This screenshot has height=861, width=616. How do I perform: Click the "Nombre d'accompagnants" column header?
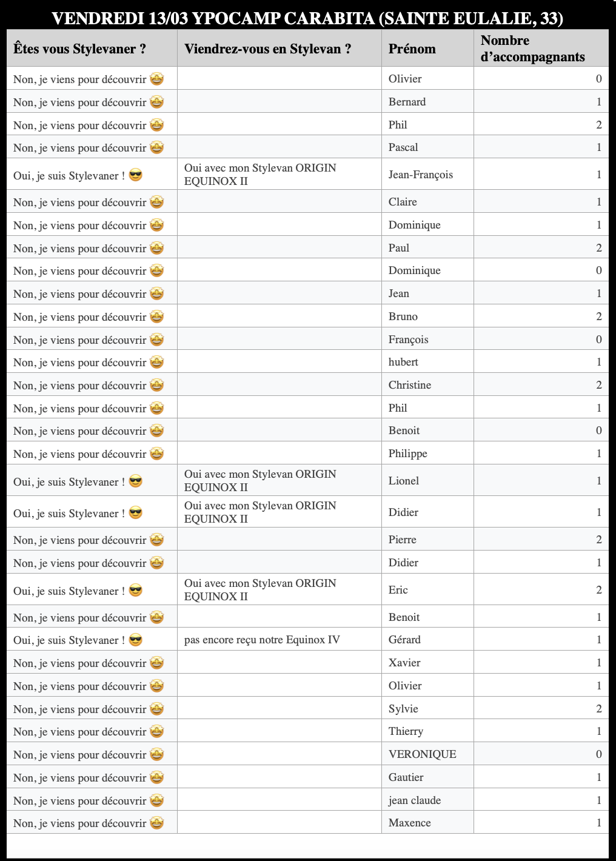coord(532,49)
